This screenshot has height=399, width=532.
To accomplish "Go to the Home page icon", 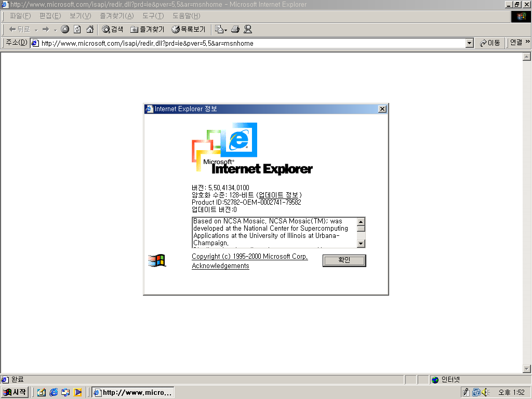I will pyautogui.click(x=90, y=30).
